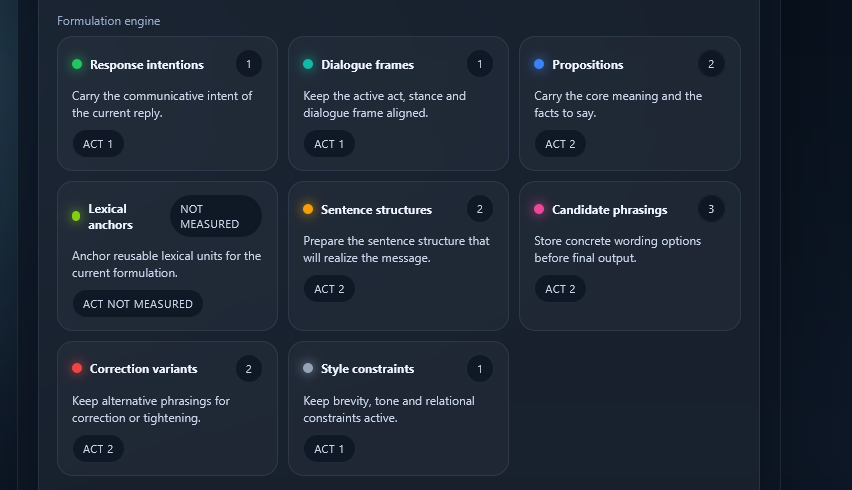
Task: Click the teal dot beside Dialogue frames
Action: [x=308, y=65]
